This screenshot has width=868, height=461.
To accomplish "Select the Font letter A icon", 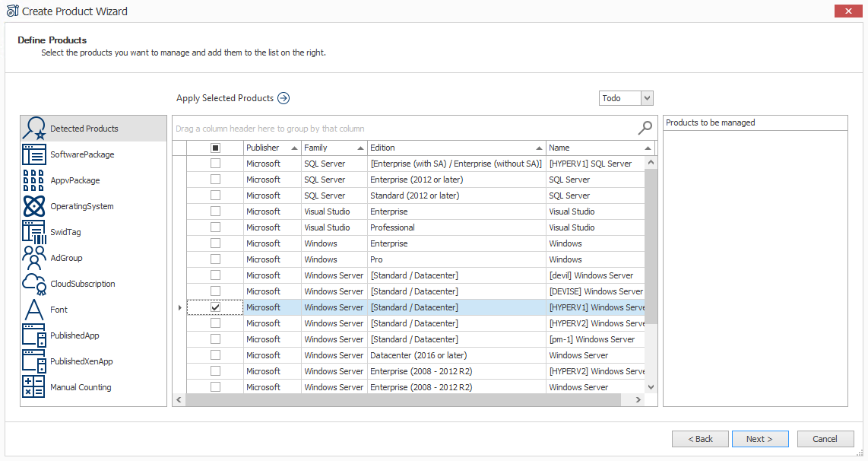I will tap(33, 309).
